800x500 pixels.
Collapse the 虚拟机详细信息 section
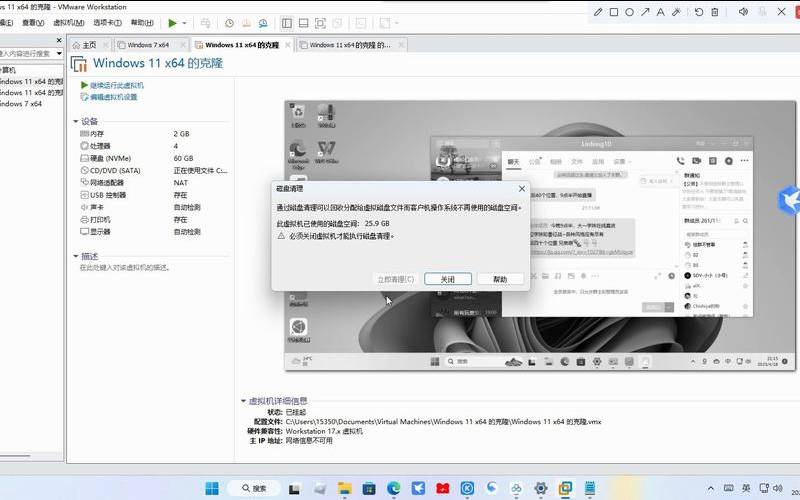[243, 401]
